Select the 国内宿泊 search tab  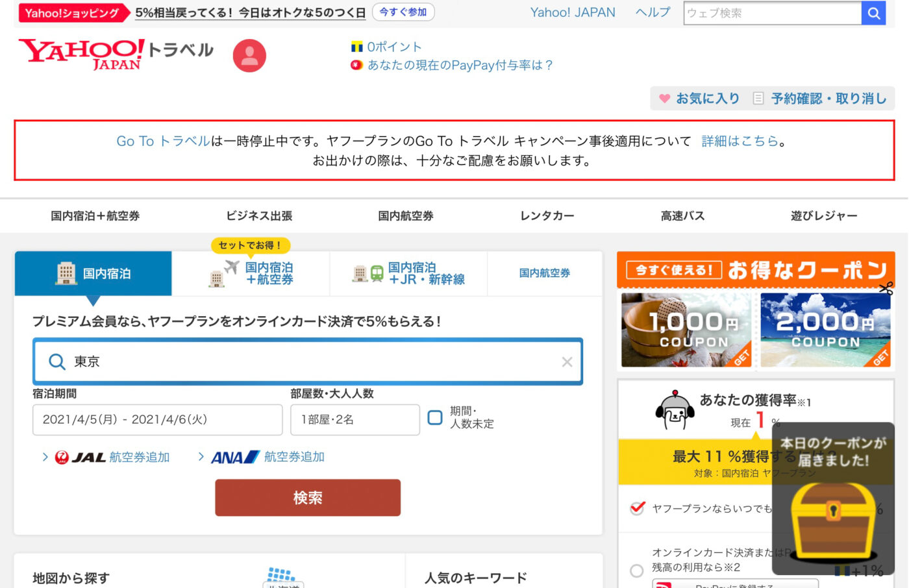pyautogui.click(x=93, y=273)
